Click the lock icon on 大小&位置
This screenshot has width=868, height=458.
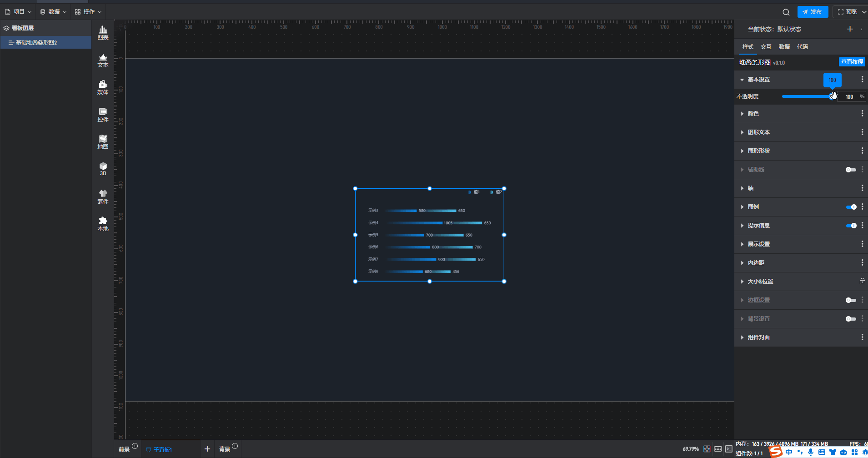click(x=862, y=282)
